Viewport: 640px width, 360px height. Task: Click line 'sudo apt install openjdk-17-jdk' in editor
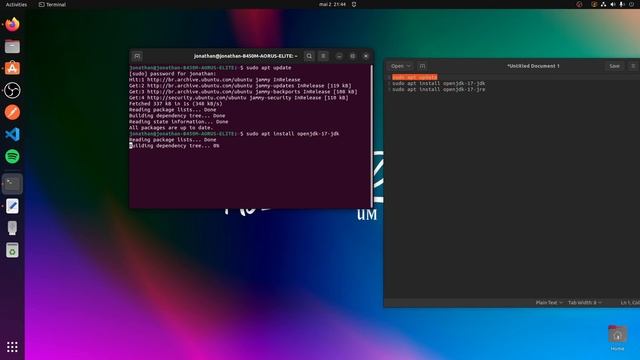pos(438,83)
